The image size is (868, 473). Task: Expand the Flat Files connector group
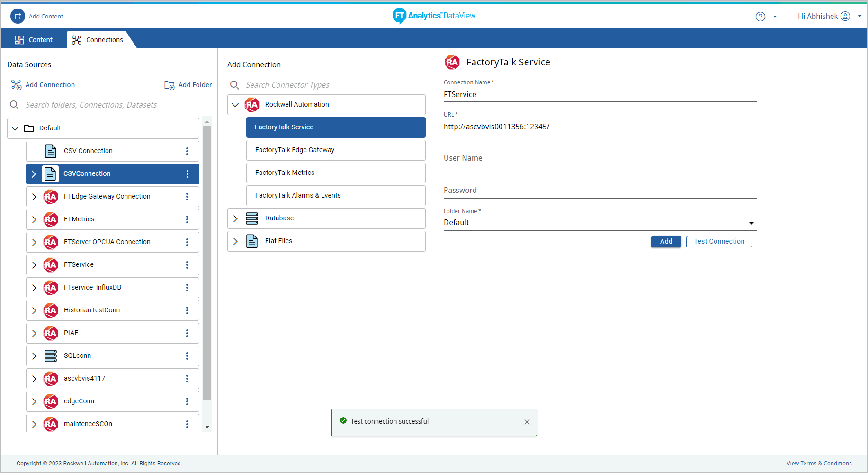click(x=235, y=241)
